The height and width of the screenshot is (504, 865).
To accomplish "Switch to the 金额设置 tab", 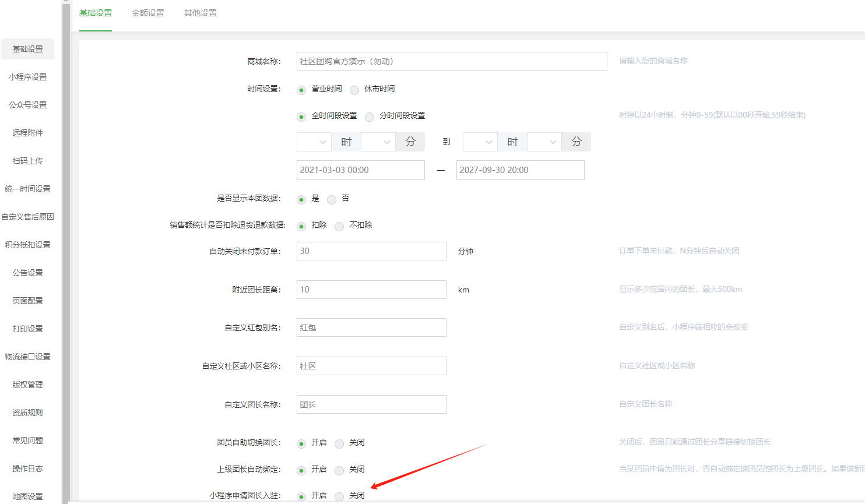I will [x=148, y=13].
